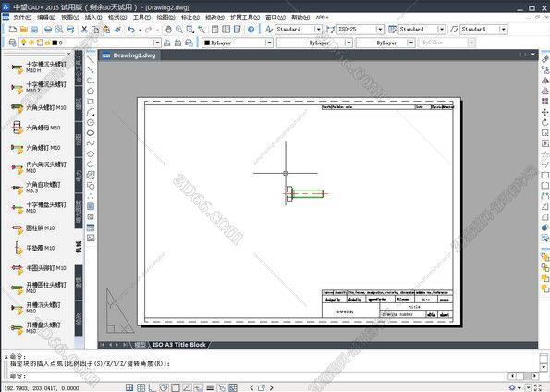
Task: Switch to ISO A3 Title Block layout tab
Action: point(179,345)
